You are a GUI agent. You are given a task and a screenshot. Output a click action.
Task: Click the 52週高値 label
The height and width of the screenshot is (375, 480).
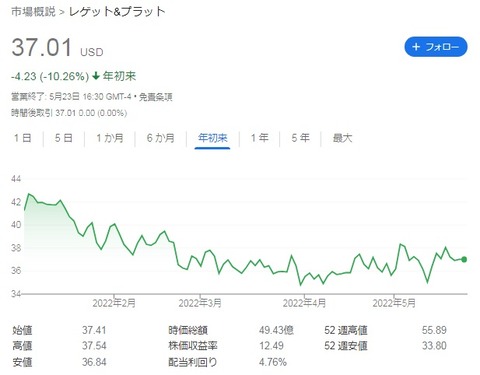(x=346, y=330)
